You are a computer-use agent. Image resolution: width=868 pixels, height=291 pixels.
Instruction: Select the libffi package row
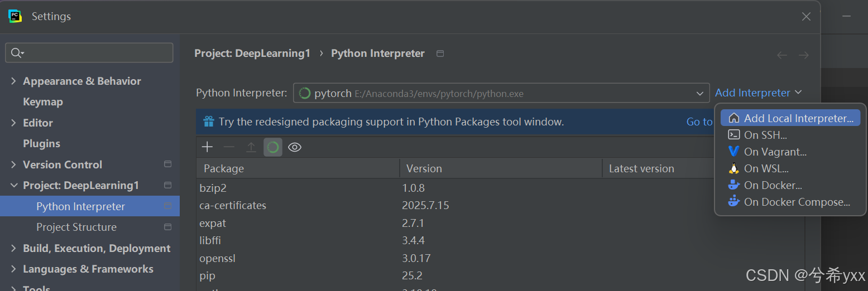(500, 241)
